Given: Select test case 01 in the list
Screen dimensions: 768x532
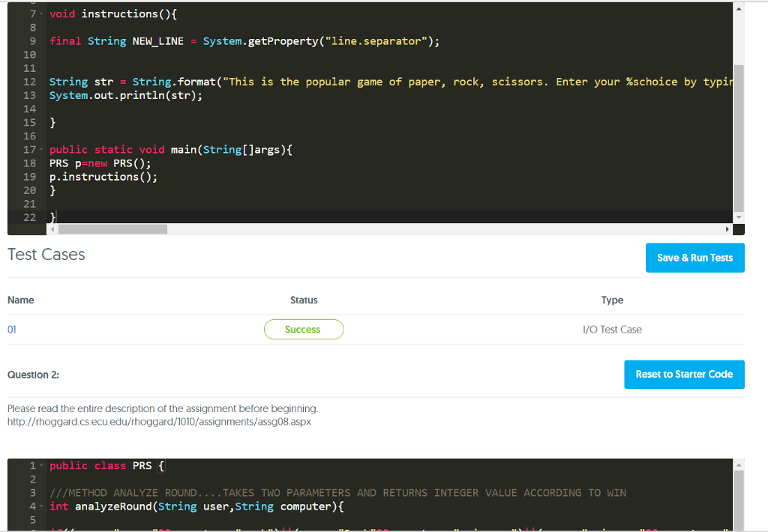Looking at the screenshot, I should click(10, 329).
